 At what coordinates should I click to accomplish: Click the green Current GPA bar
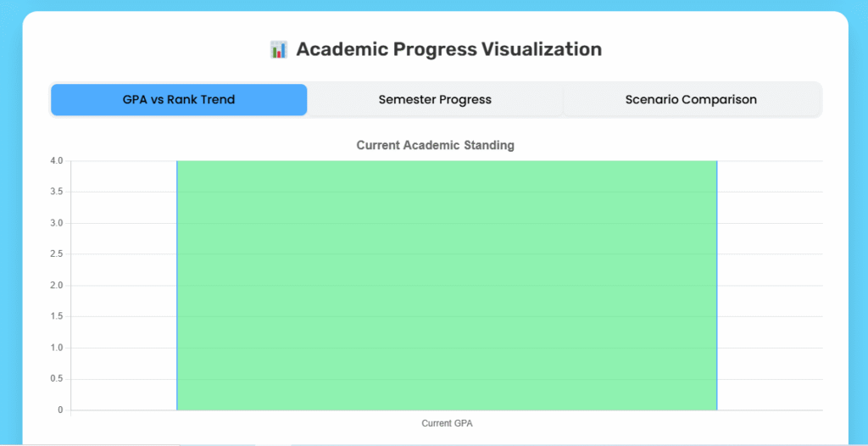coord(447,285)
